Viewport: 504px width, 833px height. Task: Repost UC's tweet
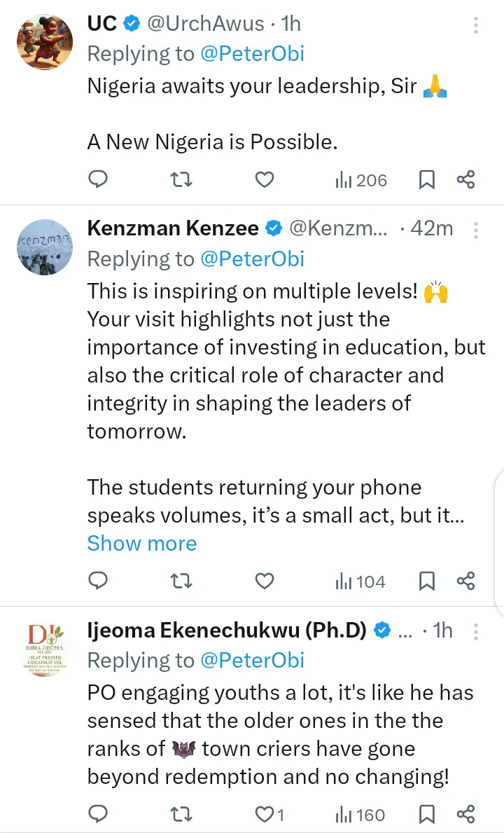point(181,180)
